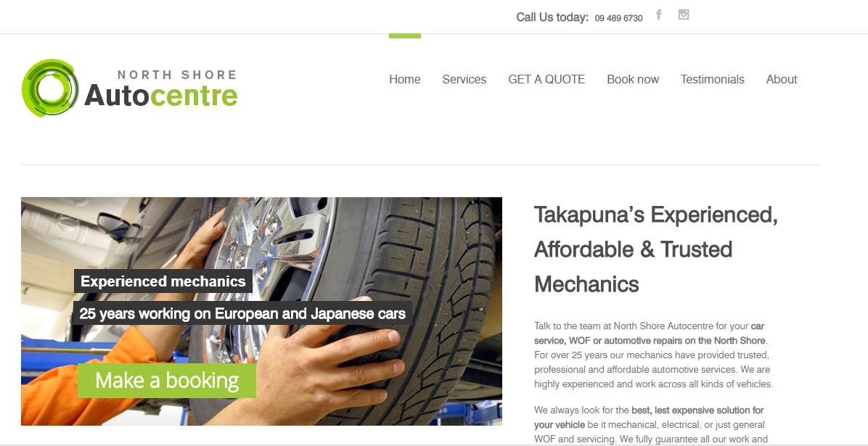Click the North Shore Autocentre logo text
Viewport: 868px width, 446px height.
coord(161,88)
